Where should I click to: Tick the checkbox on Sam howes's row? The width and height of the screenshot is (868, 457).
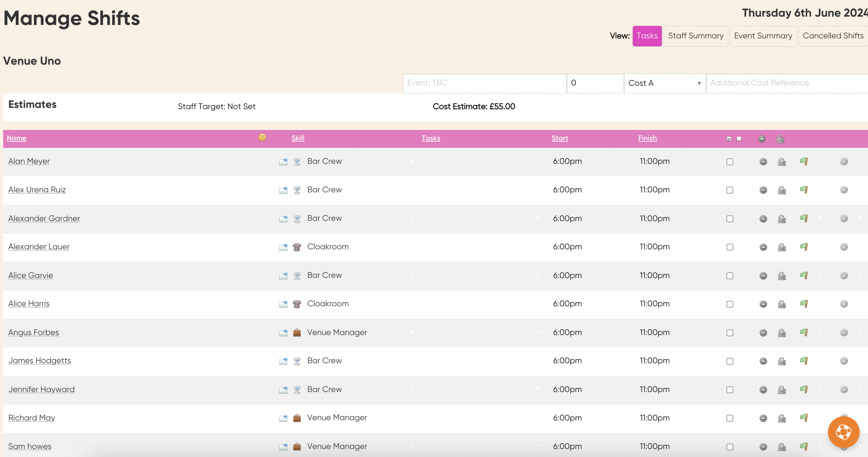pyautogui.click(x=730, y=446)
